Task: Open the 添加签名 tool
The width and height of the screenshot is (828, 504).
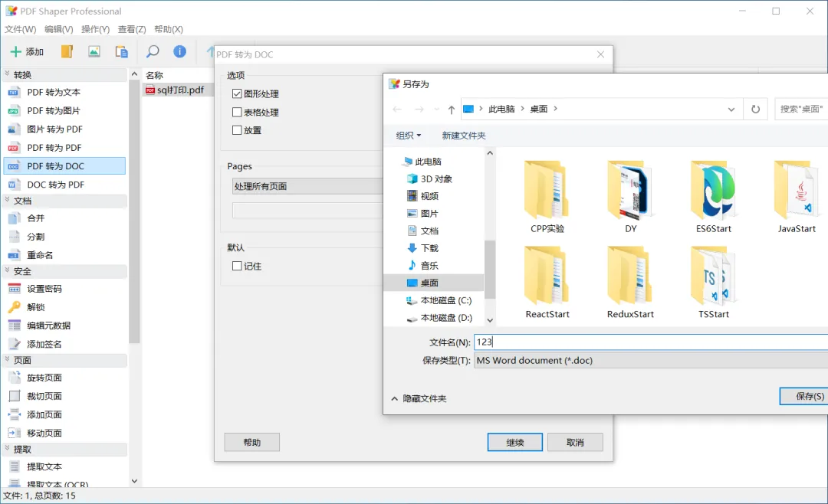Action: 65,344
